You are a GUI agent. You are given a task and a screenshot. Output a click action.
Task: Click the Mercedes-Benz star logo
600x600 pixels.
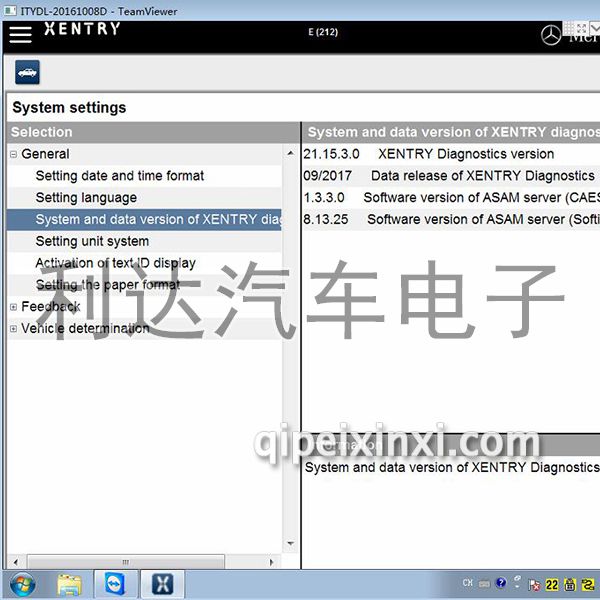pyautogui.click(x=550, y=35)
